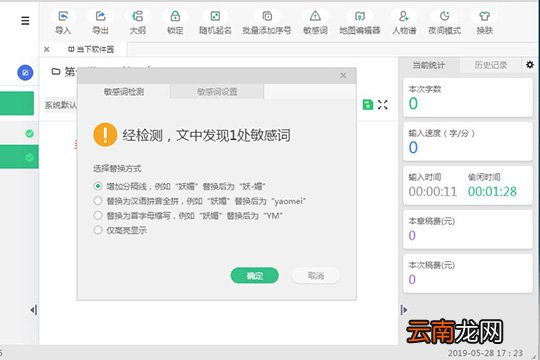This screenshot has height=360, width=540.
Task: Click the folder icon before chapter title
Action: pyautogui.click(x=56, y=72)
